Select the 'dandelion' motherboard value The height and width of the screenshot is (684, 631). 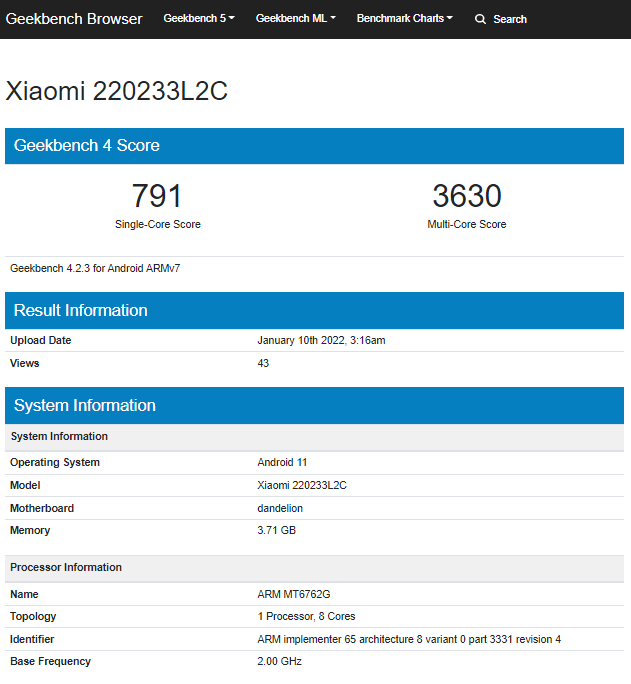click(280, 508)
